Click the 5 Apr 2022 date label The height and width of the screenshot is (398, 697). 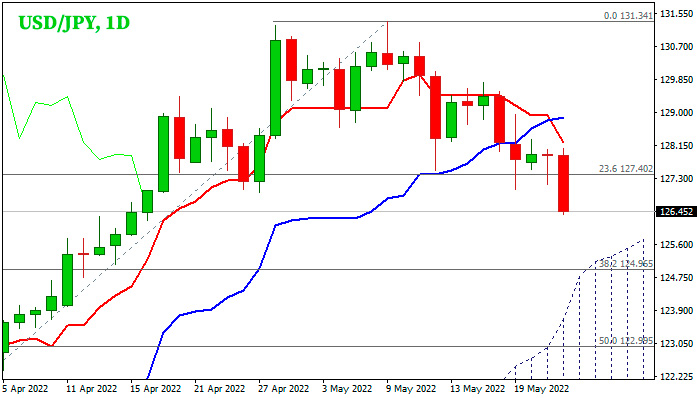pos(25,389)
